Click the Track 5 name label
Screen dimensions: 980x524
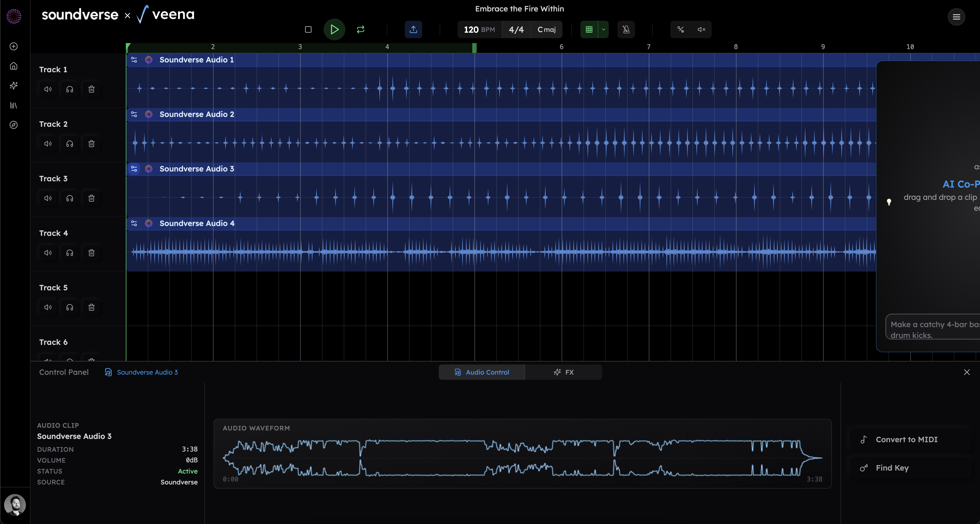tap(53, 288)
